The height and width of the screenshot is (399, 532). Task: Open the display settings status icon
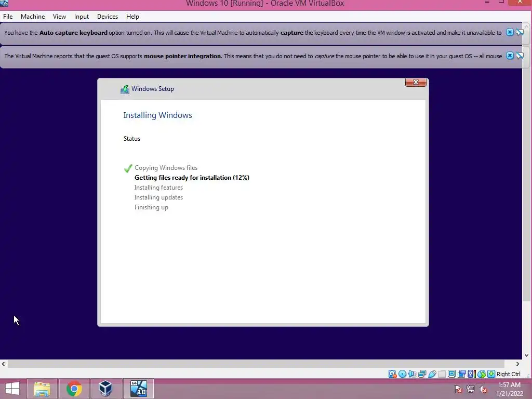(451, 374)
